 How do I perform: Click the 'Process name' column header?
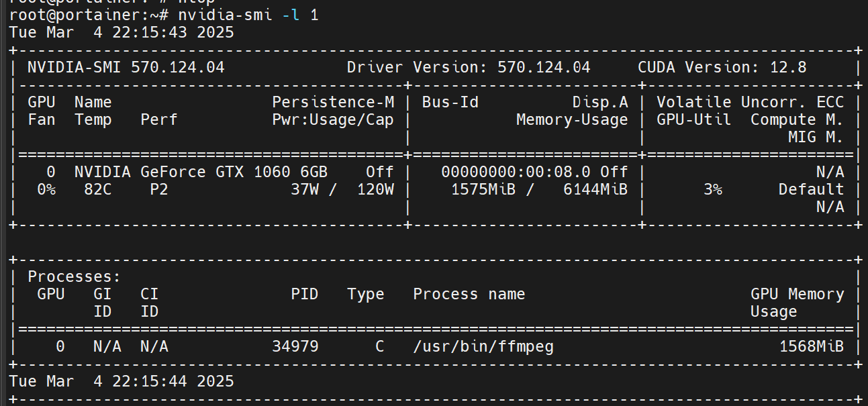click(x=469, y=294)
